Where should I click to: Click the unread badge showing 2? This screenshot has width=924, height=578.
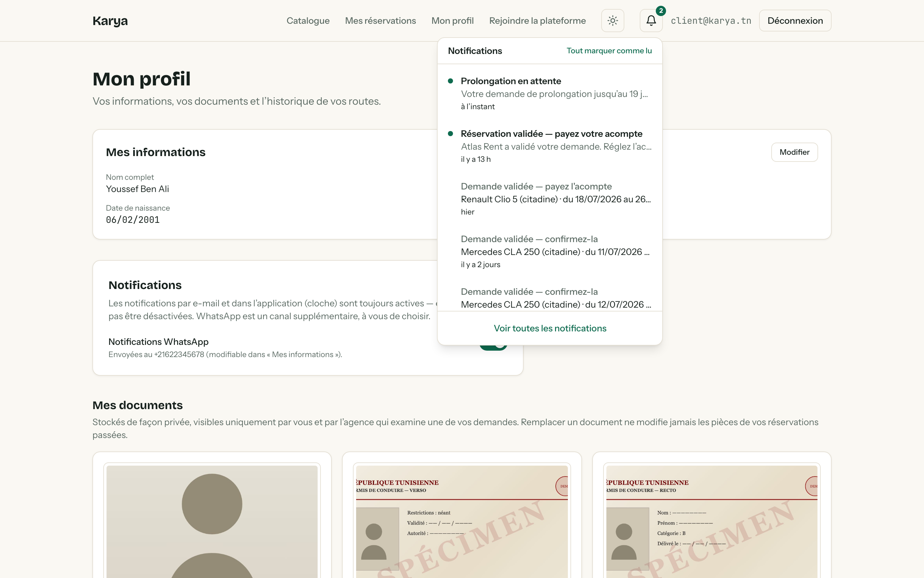click(661, 11)
